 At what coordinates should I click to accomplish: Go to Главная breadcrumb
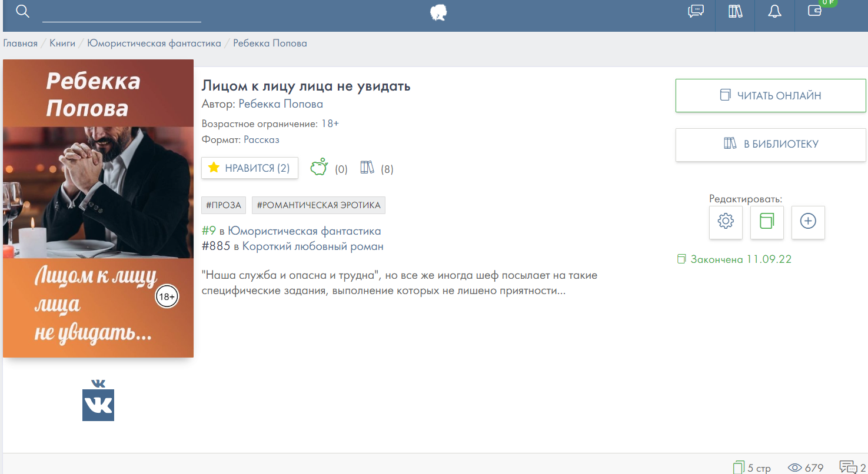point(20,44)
